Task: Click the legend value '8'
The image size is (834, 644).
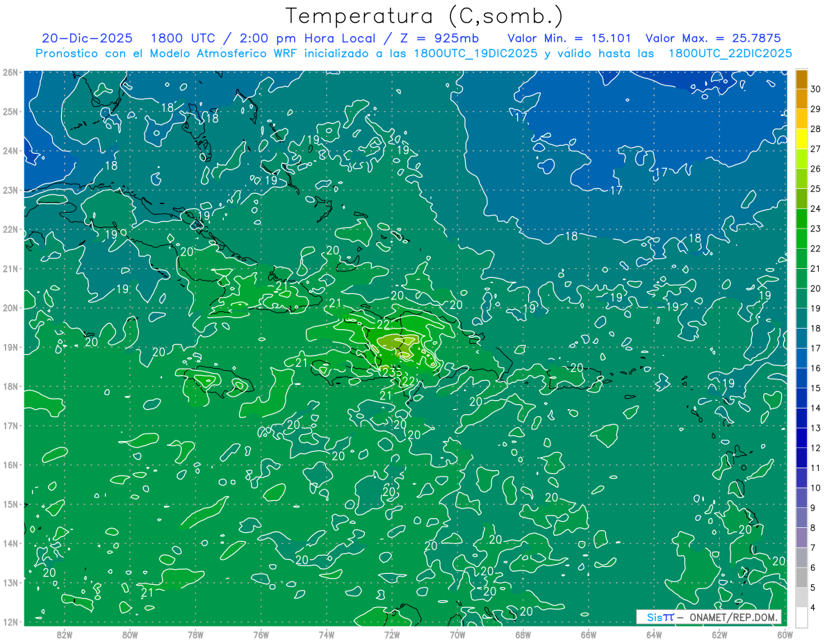Action: pos(813,528)
